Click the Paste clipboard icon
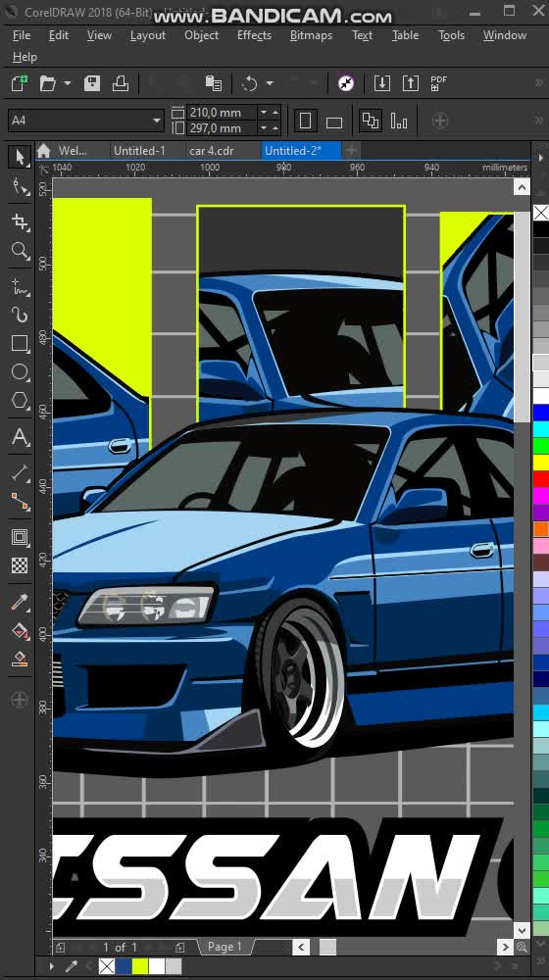The width and height of the screenshot is (549, 980). pyautogui.click(x=213, y=82)
